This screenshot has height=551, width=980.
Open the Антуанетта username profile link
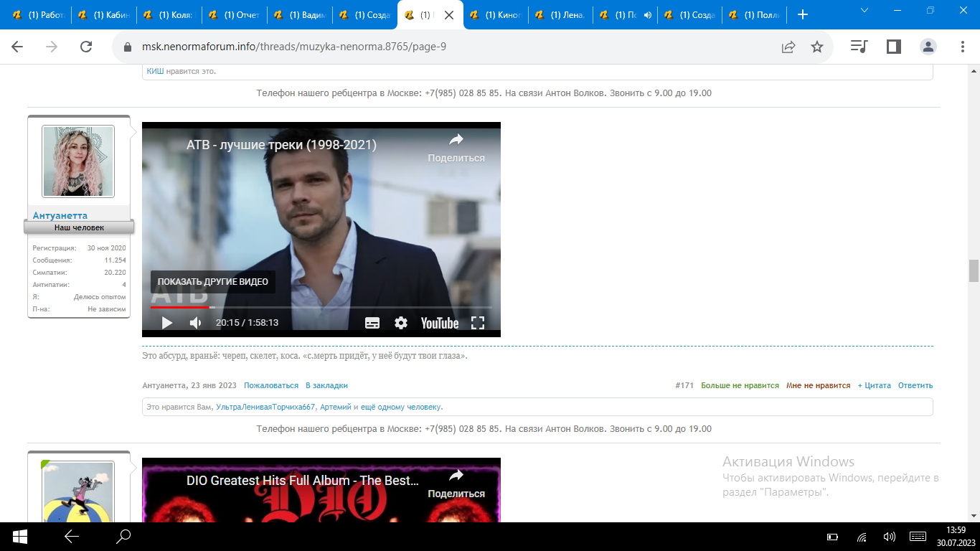[x=60, y=215]
